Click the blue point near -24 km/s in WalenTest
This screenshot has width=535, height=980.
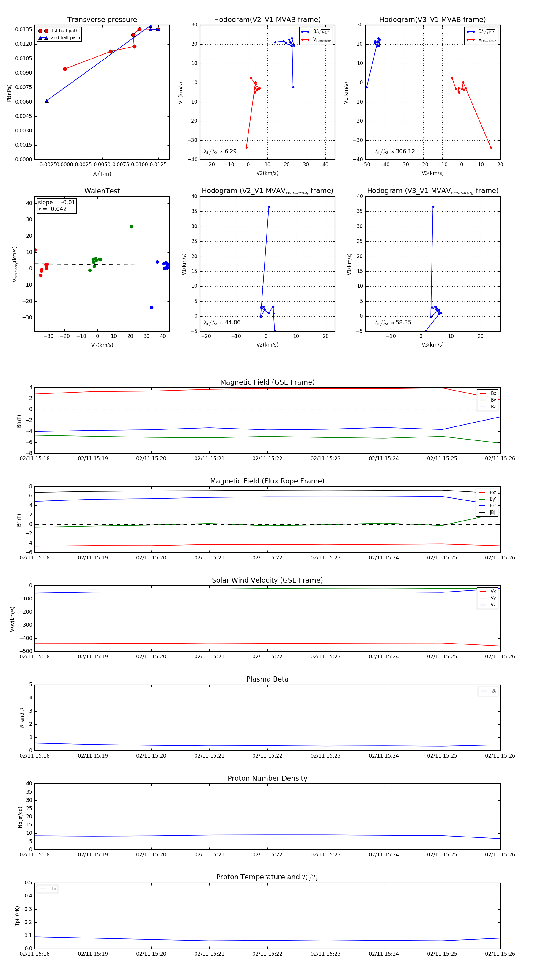click(x=152, y=307)
